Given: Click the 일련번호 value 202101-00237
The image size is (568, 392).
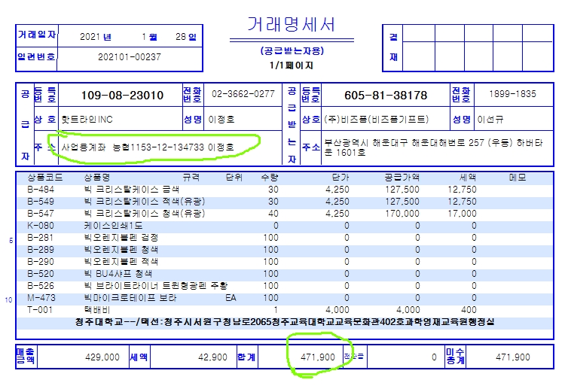Looking at the screenshot, I should pos(130,56).
